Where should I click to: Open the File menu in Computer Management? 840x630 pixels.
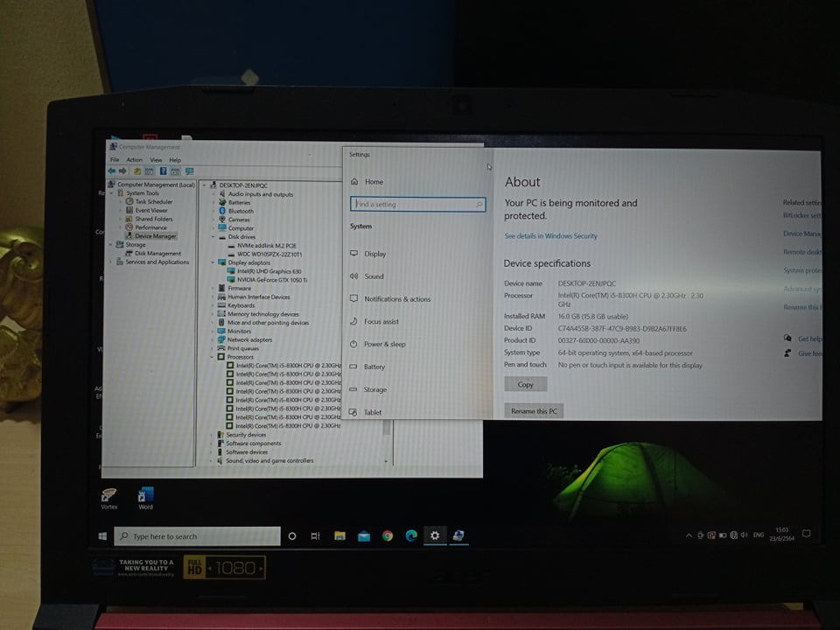tap(115, 159)
